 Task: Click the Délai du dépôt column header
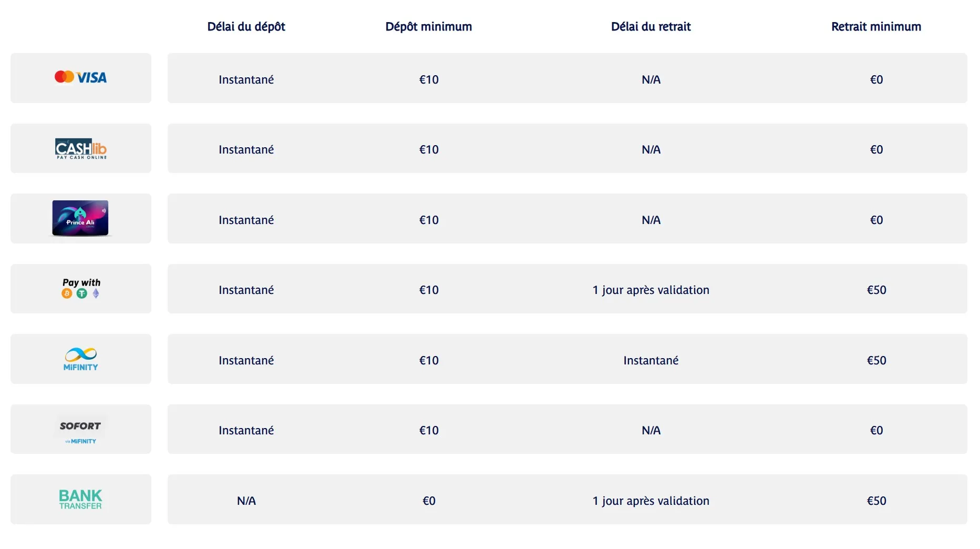tap(246, 27)
